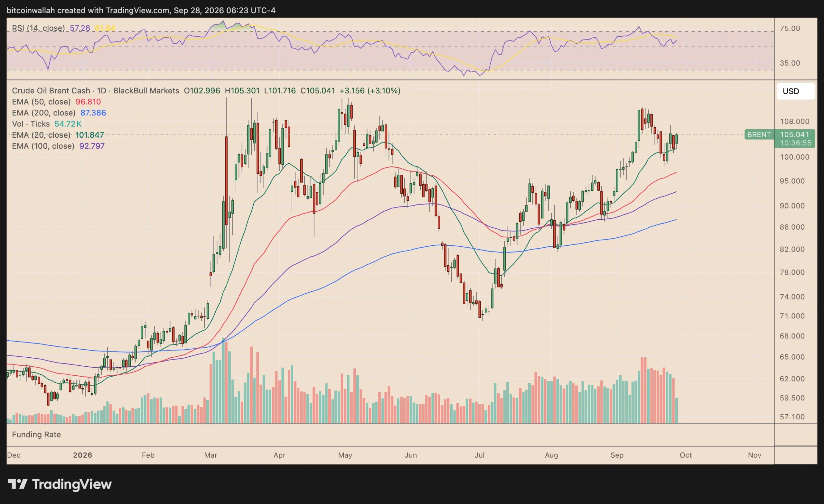Screen dimensions: 824x504
Task: Click the BRENT price label tag
Action: coord(759,134)
